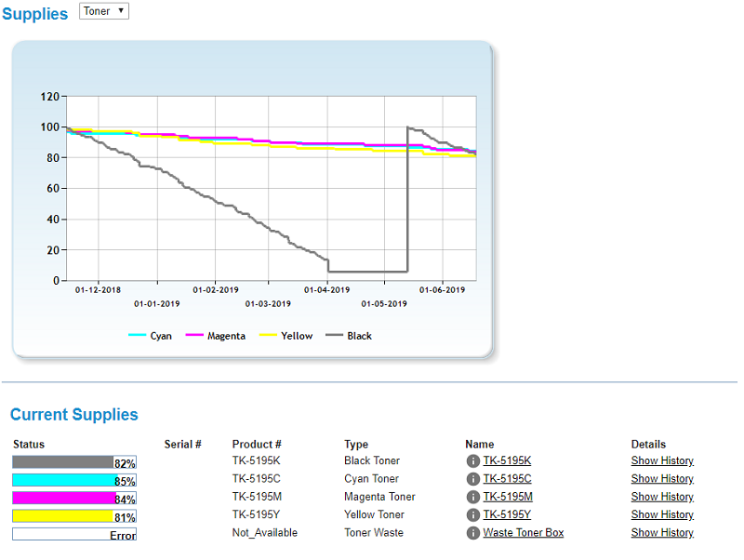
Task: Click the Type column header
Action: click(356, 445)
